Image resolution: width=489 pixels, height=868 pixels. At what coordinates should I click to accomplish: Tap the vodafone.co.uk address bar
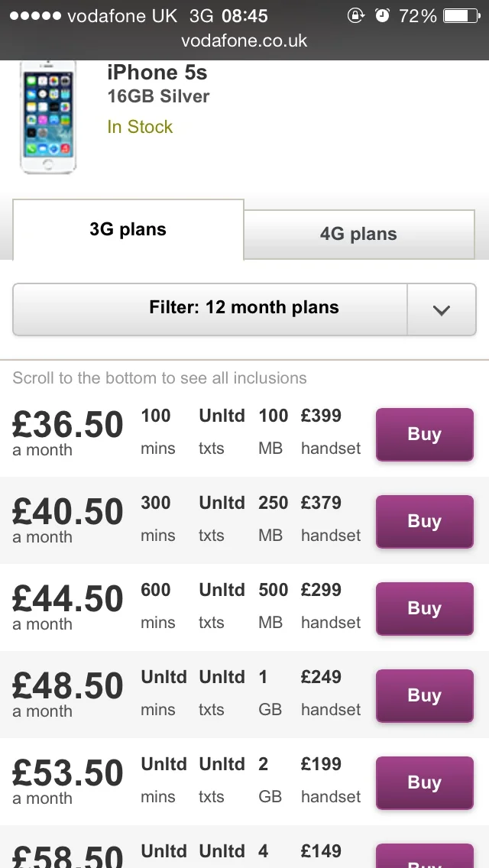pyautogui.click(x=244, y=40)
